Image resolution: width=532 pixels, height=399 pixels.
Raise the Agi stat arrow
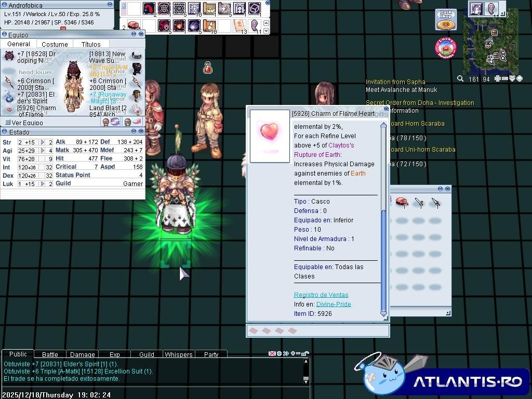point(43,151)
